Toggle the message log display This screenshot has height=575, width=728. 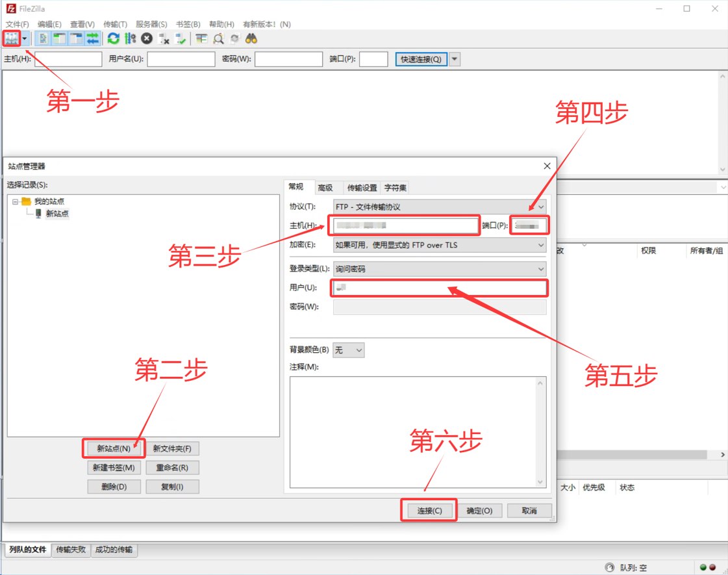[x=43, y=38]
